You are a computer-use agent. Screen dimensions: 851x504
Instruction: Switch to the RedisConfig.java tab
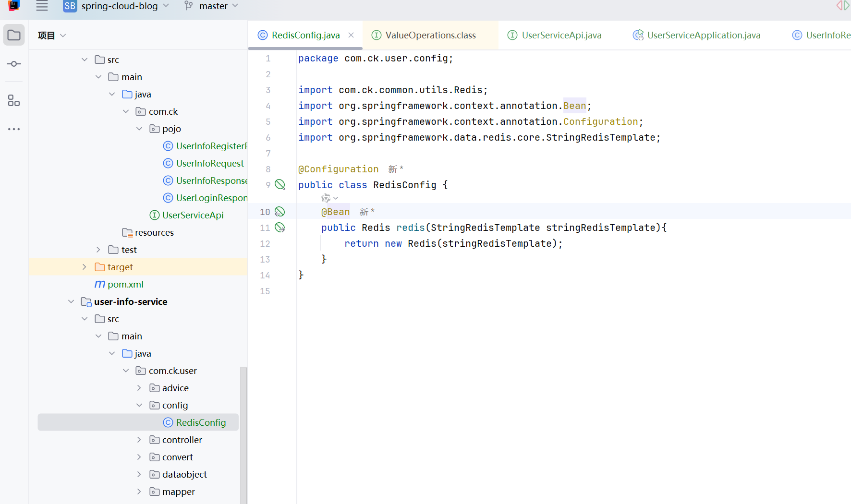[x=305, y=35]
